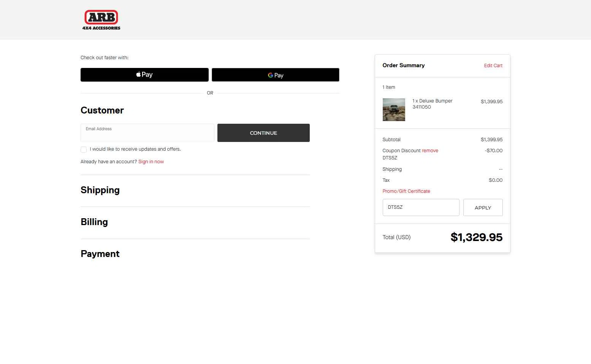This screenshot has height=364, width=591.
Task: Click the Deluxe Bumper product thumbnail
Action: pyautogui.click(x=394, y=110)
